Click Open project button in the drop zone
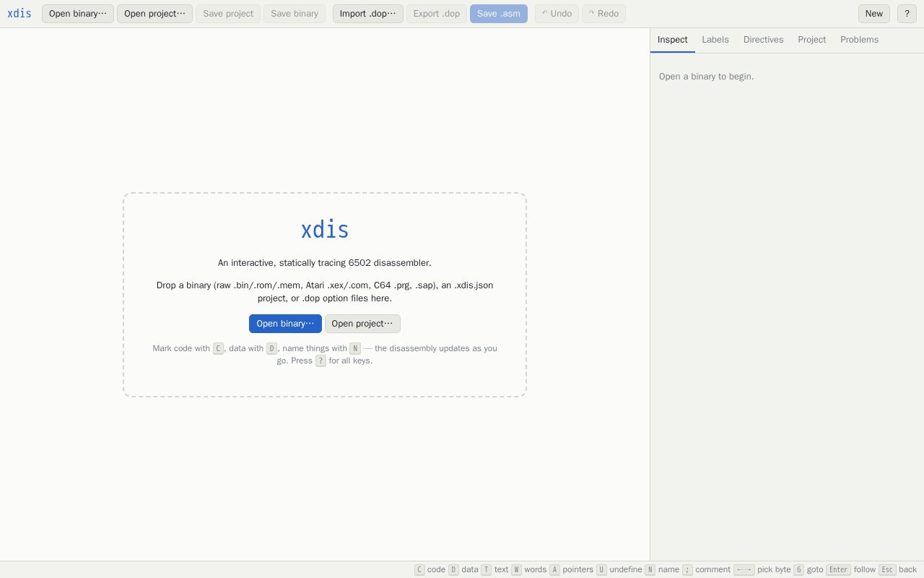Viewport: 924px width, 578px height. (362, 324)
